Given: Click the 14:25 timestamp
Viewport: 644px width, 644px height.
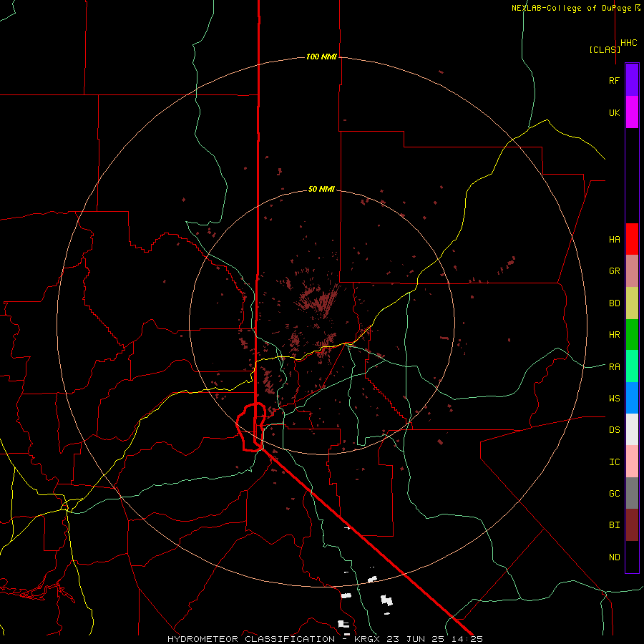Looking at the screenshot, I should tap(468, 639).
